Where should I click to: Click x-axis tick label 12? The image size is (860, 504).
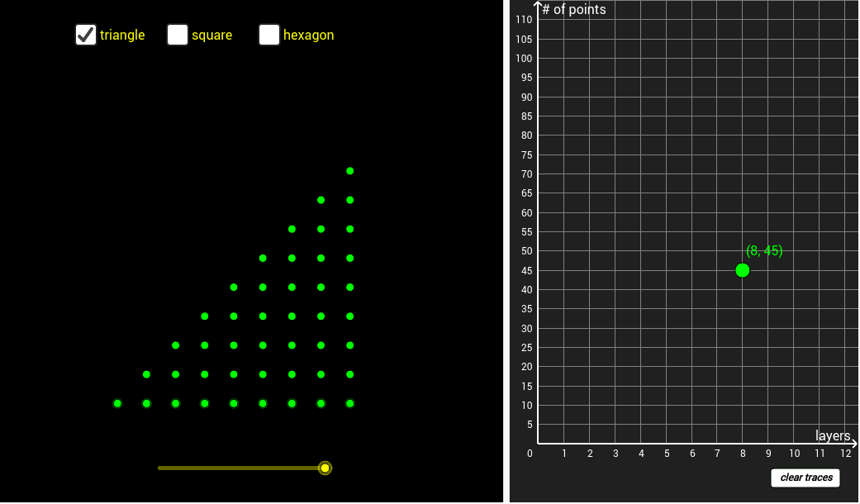(x=846, y=454)
